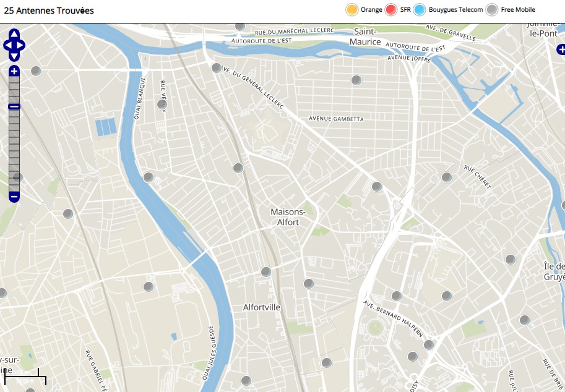This screenshot has width=565, height=392.
Task: Zoom out with the bottom minus button
Action: click(14, 197)
